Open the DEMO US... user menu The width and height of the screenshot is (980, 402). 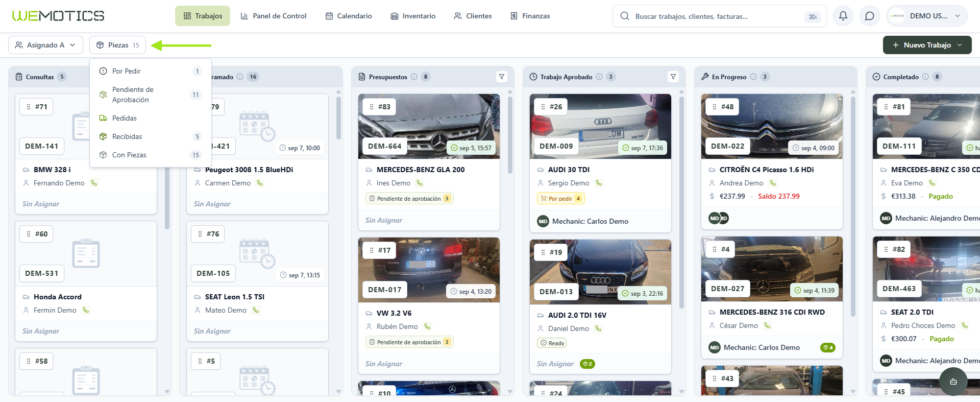point(927,16)
